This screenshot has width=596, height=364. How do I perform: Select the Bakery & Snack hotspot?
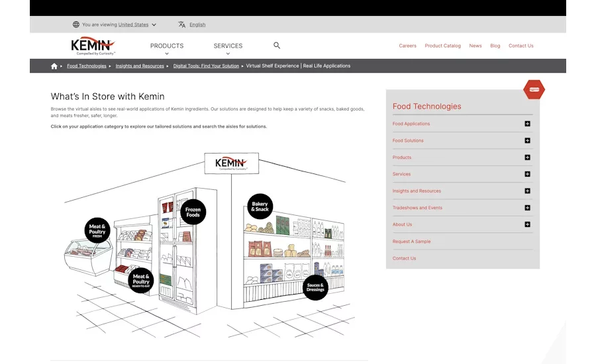[260, 206]
